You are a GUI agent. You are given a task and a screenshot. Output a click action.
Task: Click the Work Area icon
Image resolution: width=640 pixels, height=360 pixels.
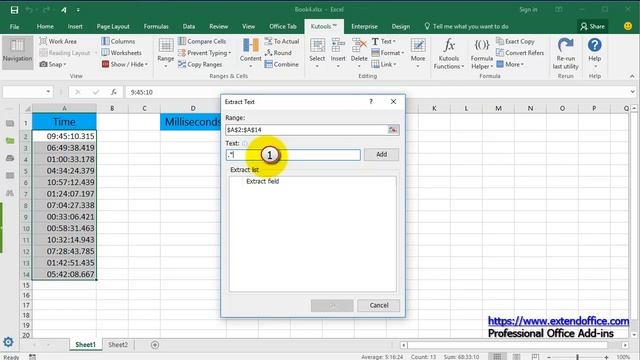(43, 41)
